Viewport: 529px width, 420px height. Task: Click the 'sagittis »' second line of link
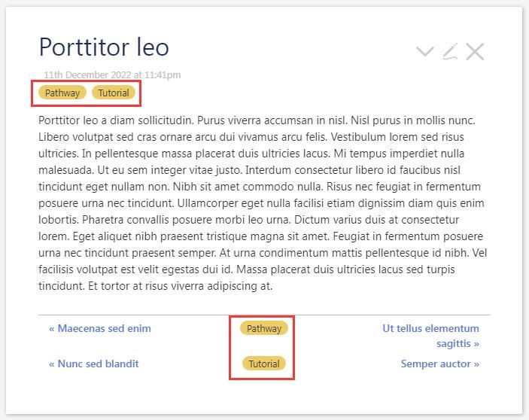[458, 343]
